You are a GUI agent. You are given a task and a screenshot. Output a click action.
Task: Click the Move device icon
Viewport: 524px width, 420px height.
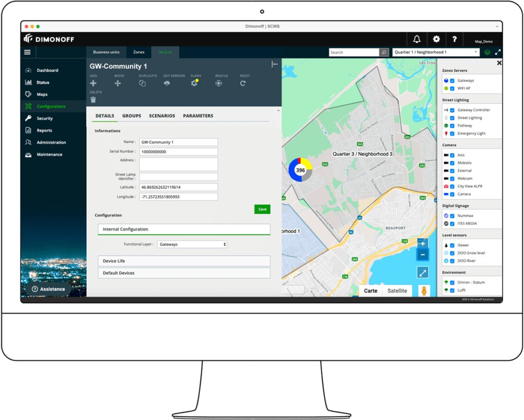click(118, 83)
